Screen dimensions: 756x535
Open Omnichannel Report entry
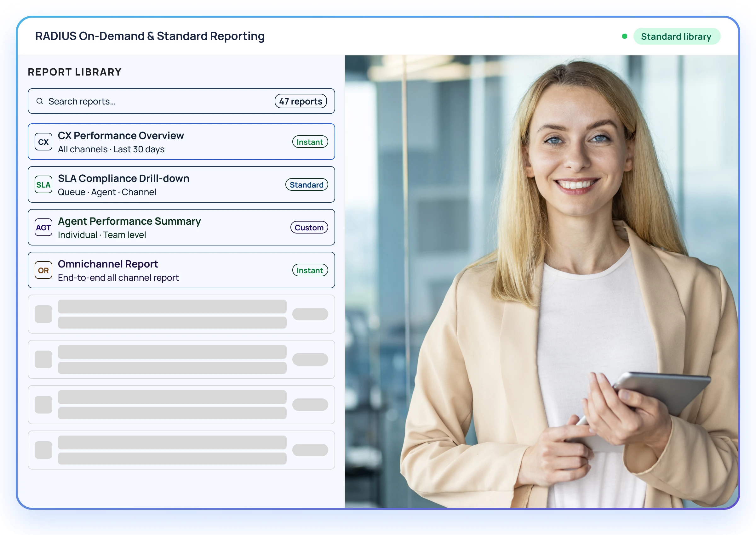(108, 264)
